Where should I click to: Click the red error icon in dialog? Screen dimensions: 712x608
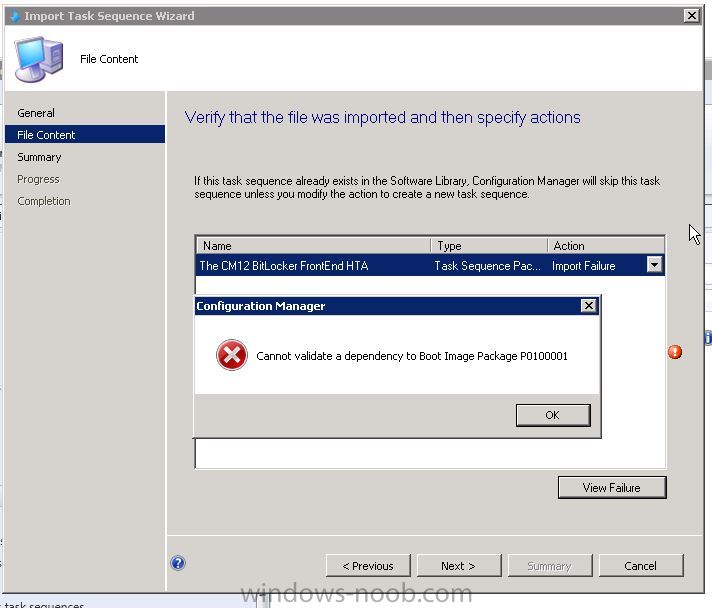click(x=232, y=355)
